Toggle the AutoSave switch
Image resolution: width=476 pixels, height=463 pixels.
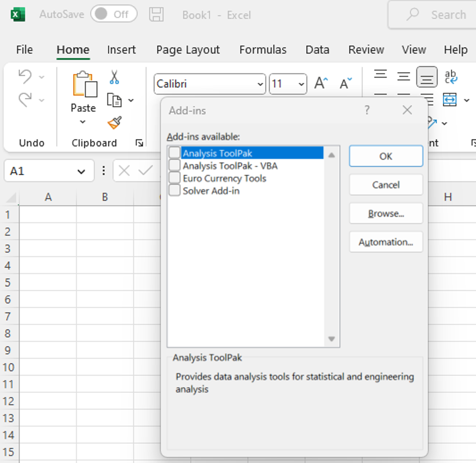[114, 14]
